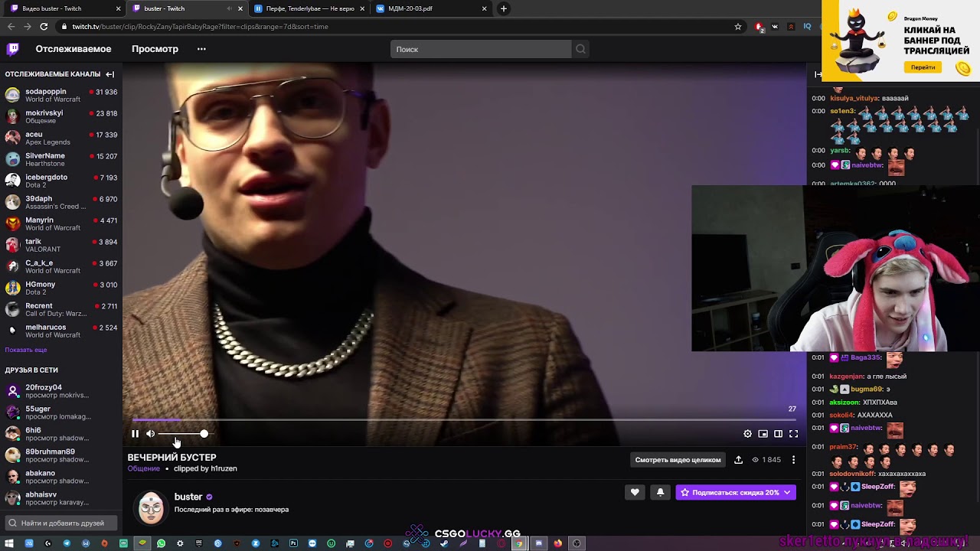Open aceu channel in sidebar

[61, 139]
